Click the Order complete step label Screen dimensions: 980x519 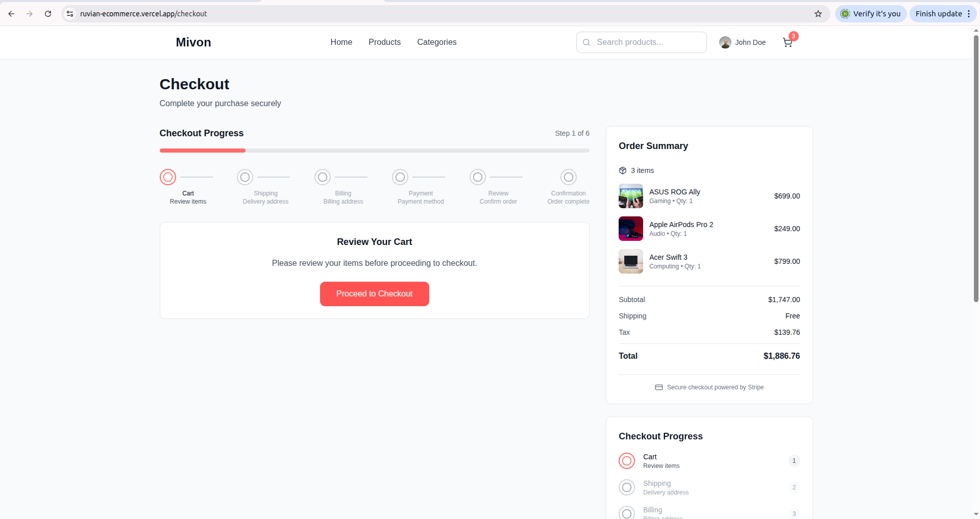point(569,202)
